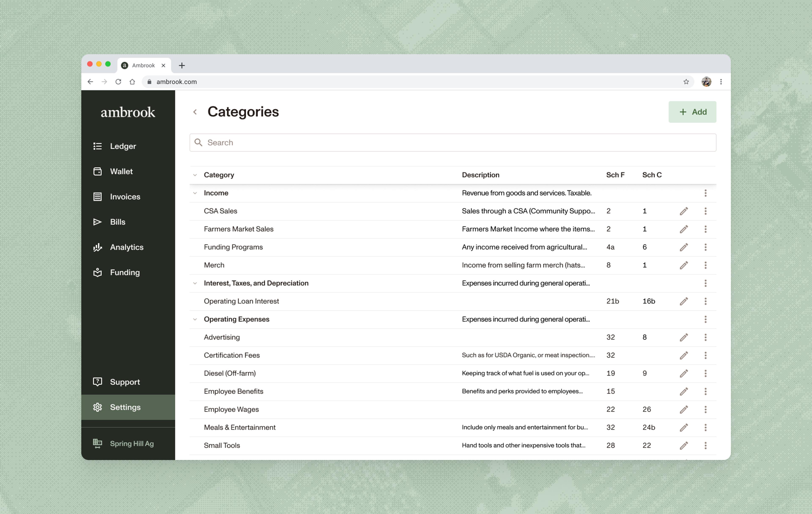Open kebab menu for Funding Programs row
Image resolution: width=812 pixels, height=514 pixels.
[705, 247]
